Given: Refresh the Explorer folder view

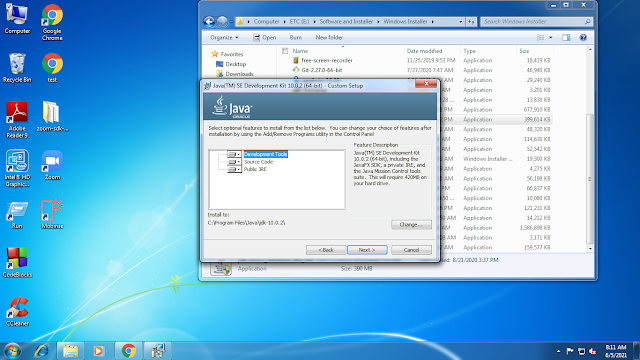Looking at the screenshot, I should click(x=471, y=22).
